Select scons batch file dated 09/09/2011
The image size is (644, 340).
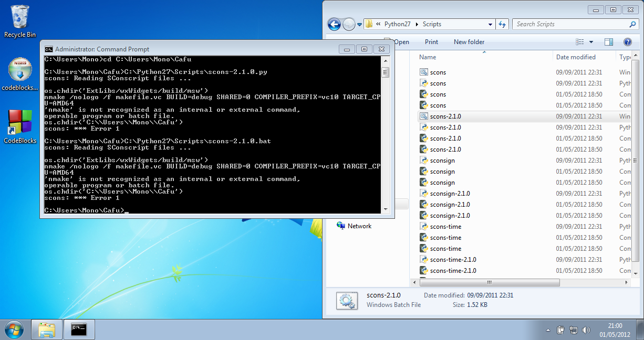pyautogui.click(x=438, y=72)
